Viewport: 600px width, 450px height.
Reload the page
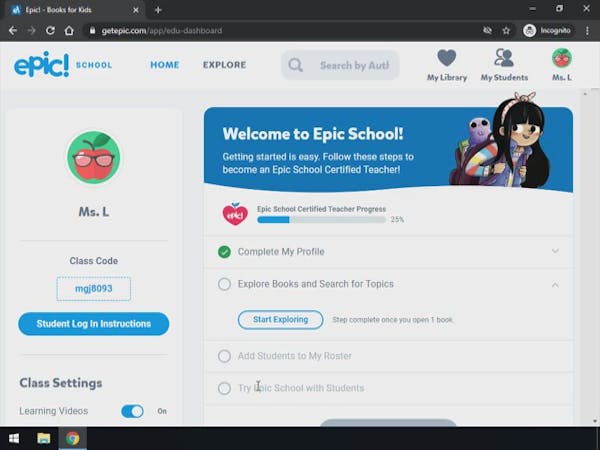(50, 31)
